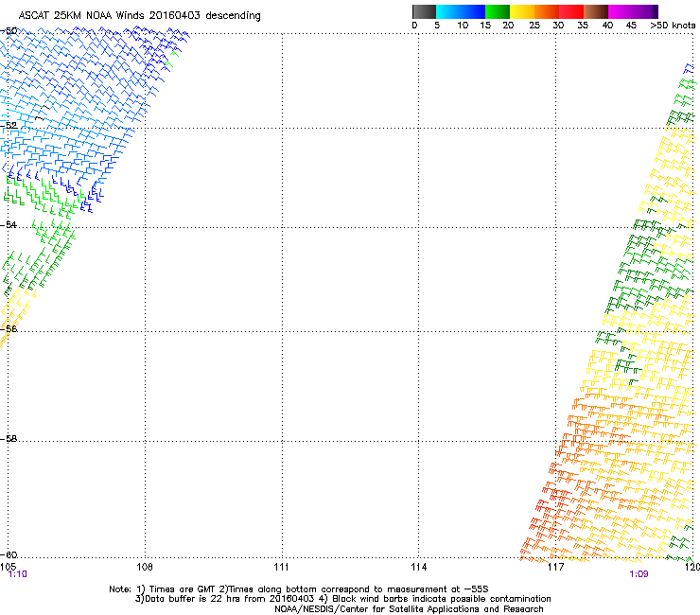Image resolution: width=700 pixels, height=615 pixels.
Task: Click the brown 35-40 knots color band
Action: [x=596, y=11]
